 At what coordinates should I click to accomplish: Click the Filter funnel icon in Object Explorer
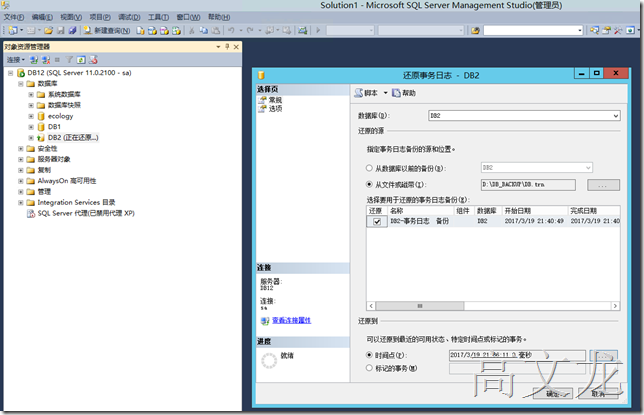69,60
